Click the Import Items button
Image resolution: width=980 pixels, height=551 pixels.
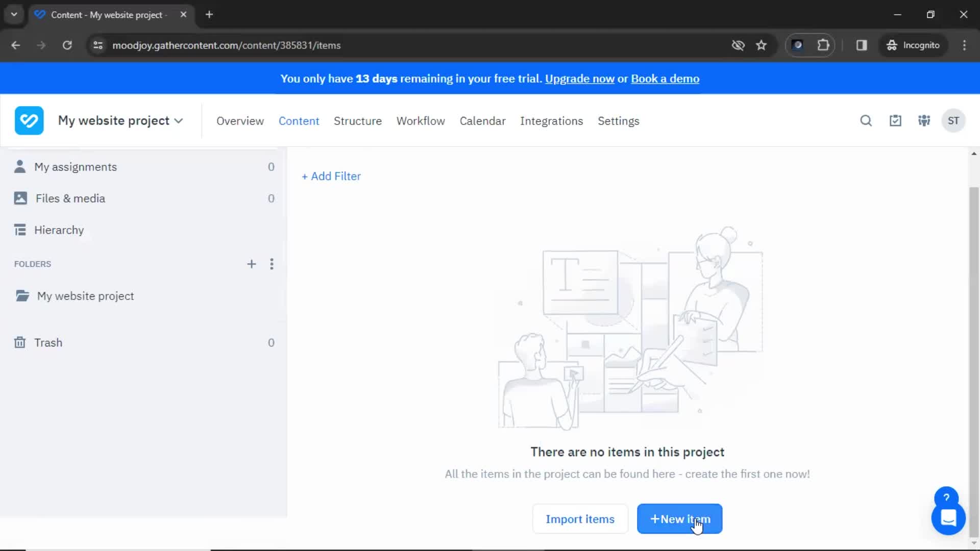pos(580,519)
